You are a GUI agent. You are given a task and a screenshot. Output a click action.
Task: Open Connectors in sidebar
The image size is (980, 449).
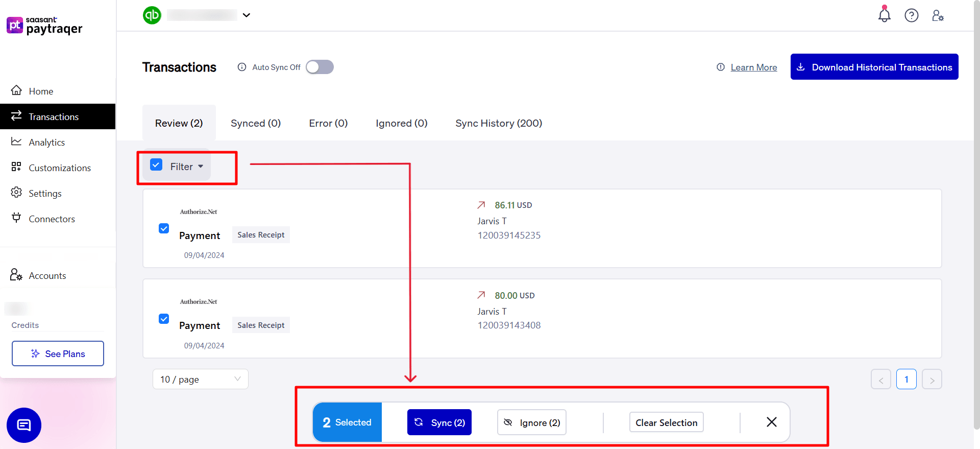coord(58,219)
